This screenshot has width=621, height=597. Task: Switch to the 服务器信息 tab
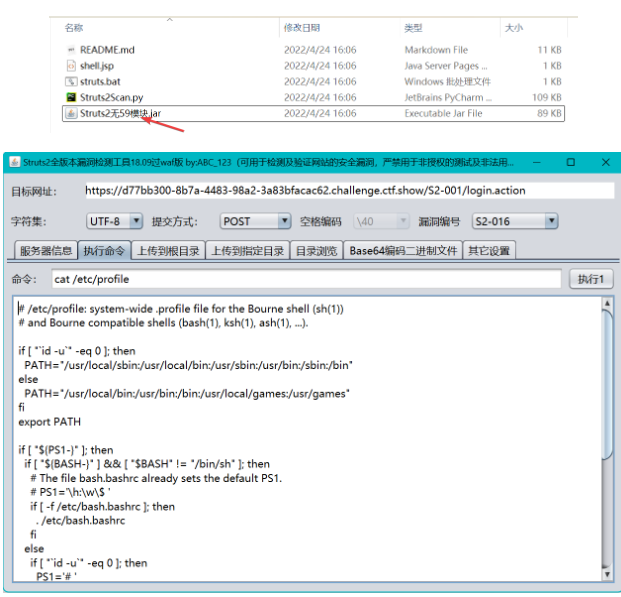(x=46, y=251)
